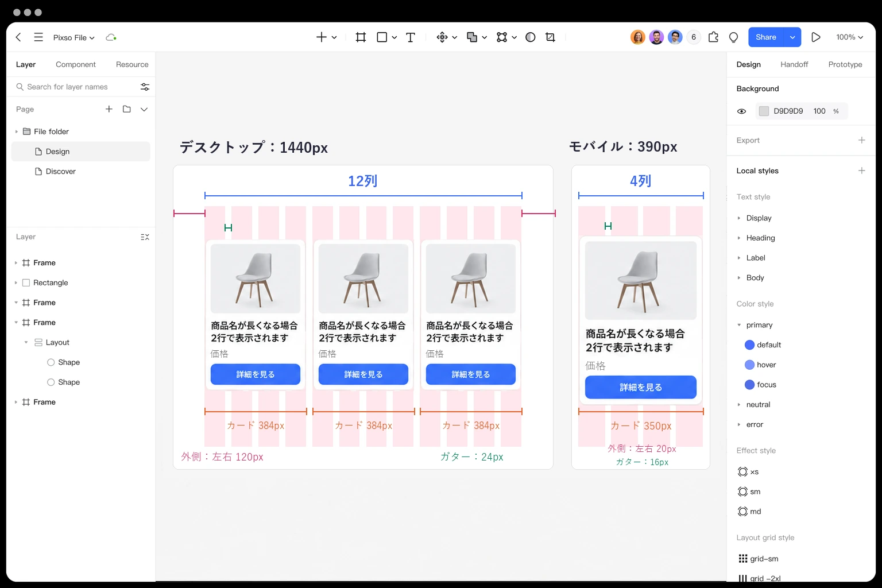Select the crop tool icon
The width and height of the screenshot is (882, 588).
550,37
